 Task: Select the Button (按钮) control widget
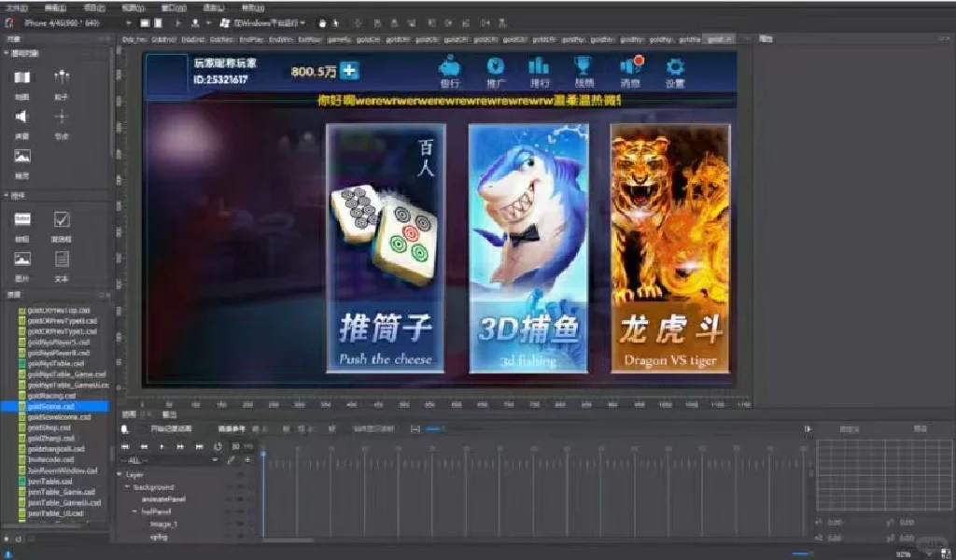click(22, 218)
